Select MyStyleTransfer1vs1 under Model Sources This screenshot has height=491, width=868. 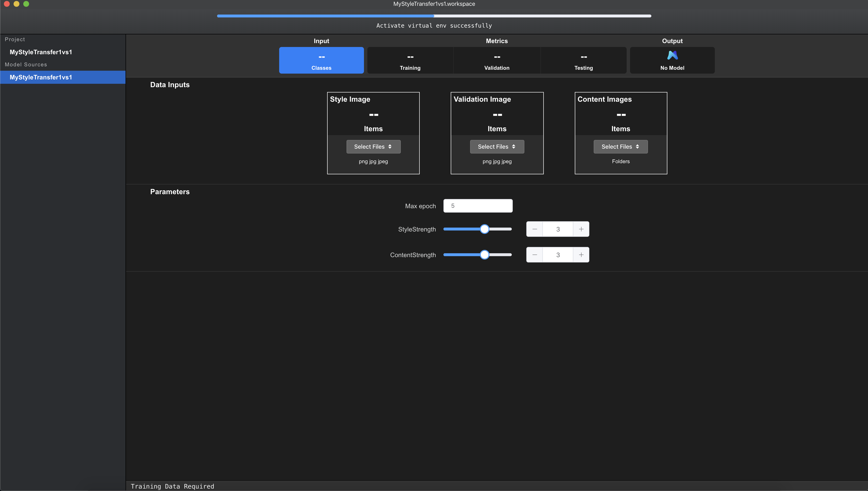click(x=41, y=77)
